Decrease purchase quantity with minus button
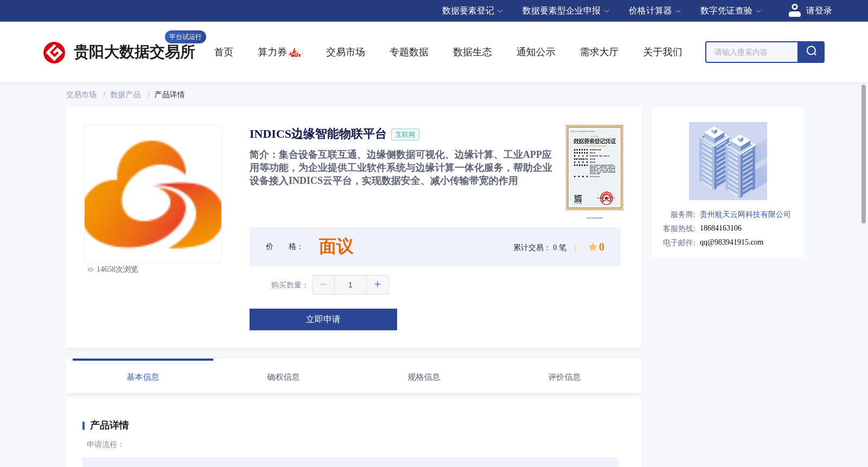Screen dimensions: 868x467 [x=323, y=285]
